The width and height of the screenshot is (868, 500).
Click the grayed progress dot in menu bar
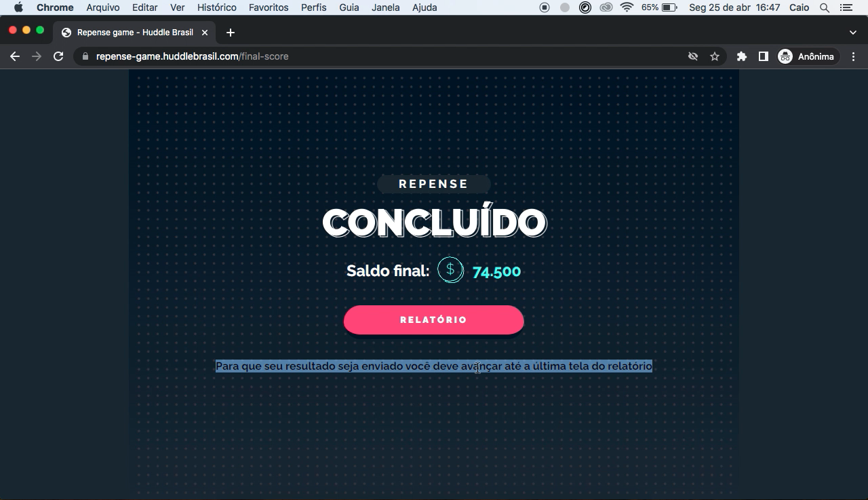(x=564, y=7)
